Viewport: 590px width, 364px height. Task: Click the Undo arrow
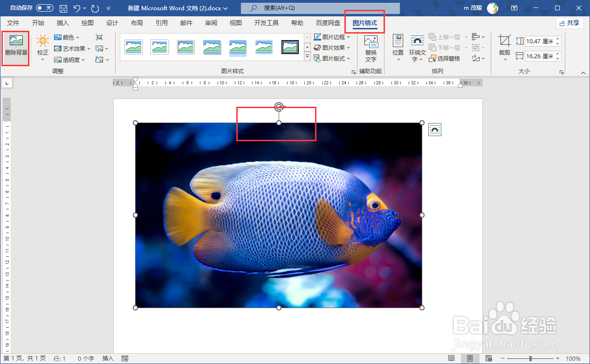pos(77,8)
